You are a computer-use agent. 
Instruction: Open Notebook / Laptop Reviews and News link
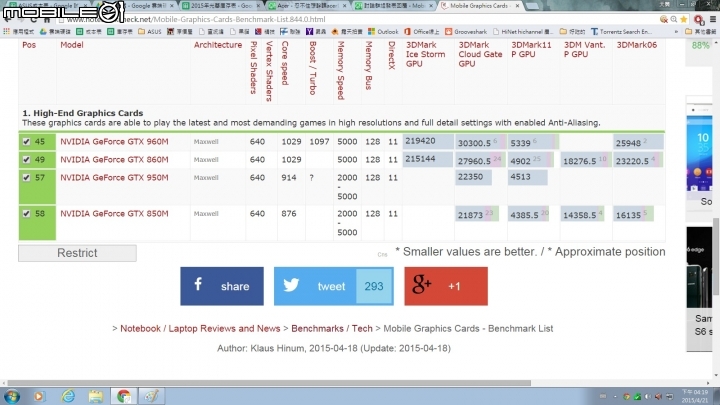[x=200, y=328]
